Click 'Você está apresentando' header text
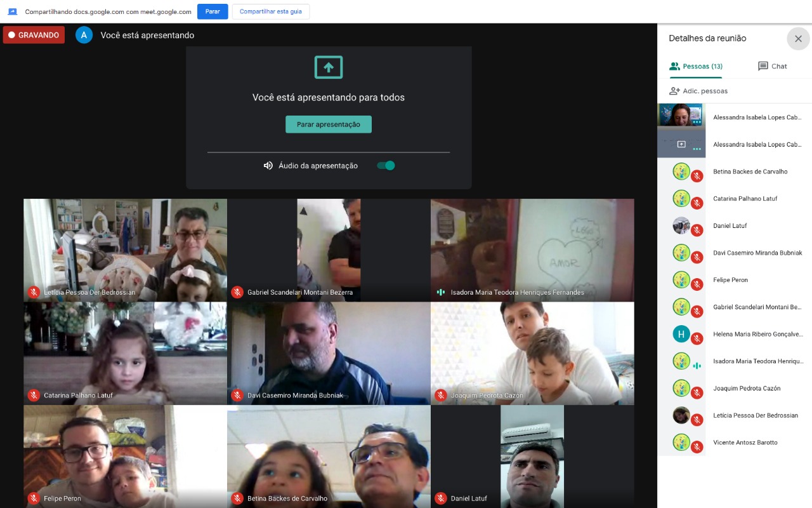The height and width of the screenshot is (508, 812). click(x=147, y=35)
